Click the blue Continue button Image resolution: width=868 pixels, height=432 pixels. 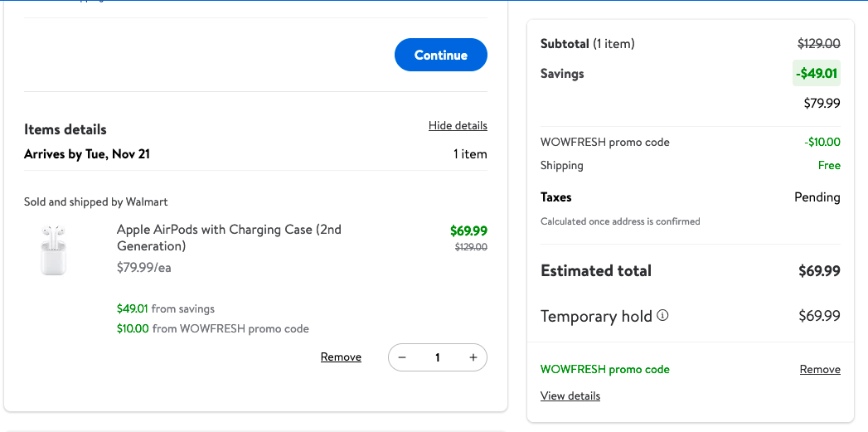tap(440, 55)
